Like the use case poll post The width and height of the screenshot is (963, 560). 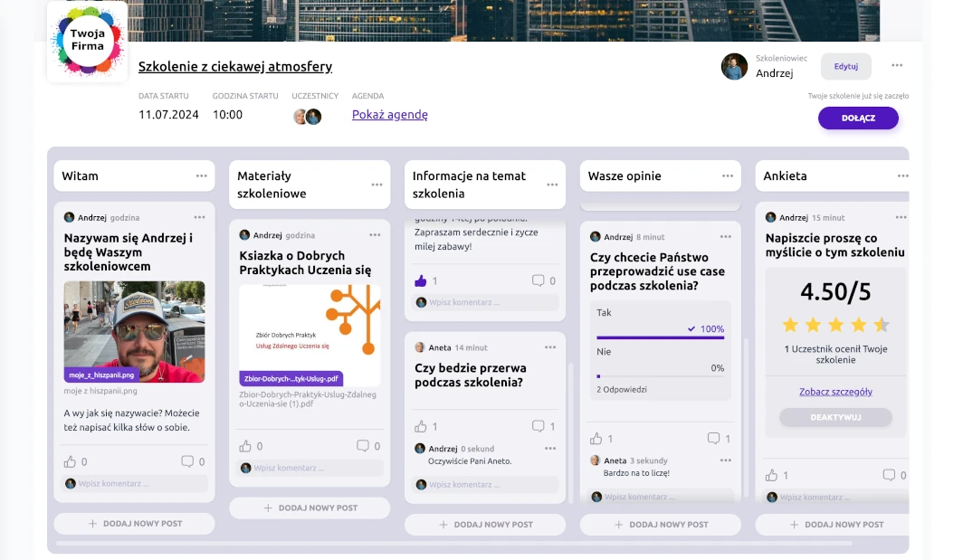[596, 439]
